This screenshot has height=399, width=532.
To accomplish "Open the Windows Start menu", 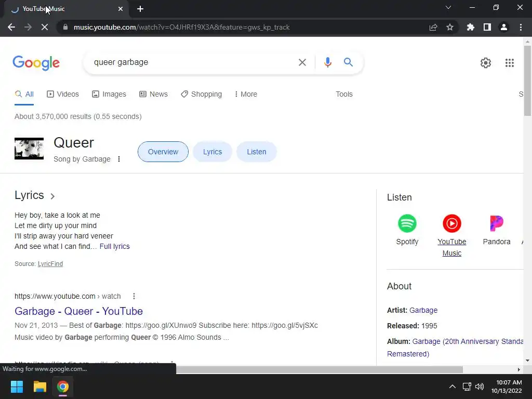I will 17,387.
